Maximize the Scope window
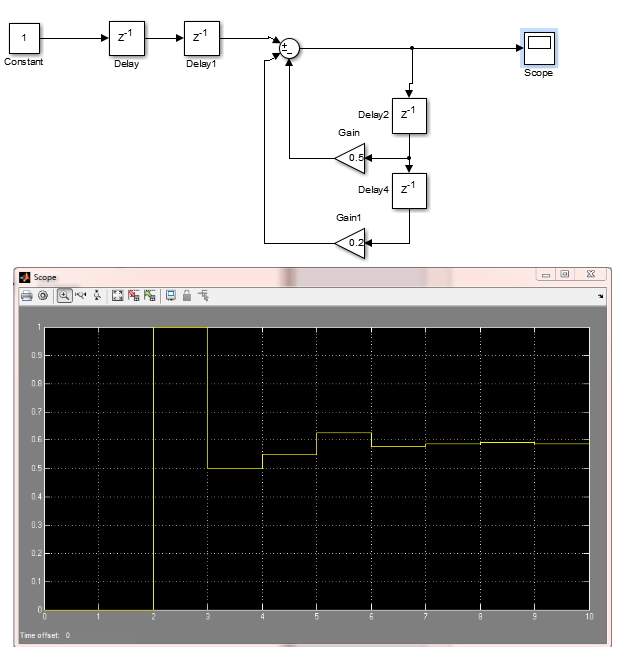This screenshot has height=664, width=640. point(565,274)
